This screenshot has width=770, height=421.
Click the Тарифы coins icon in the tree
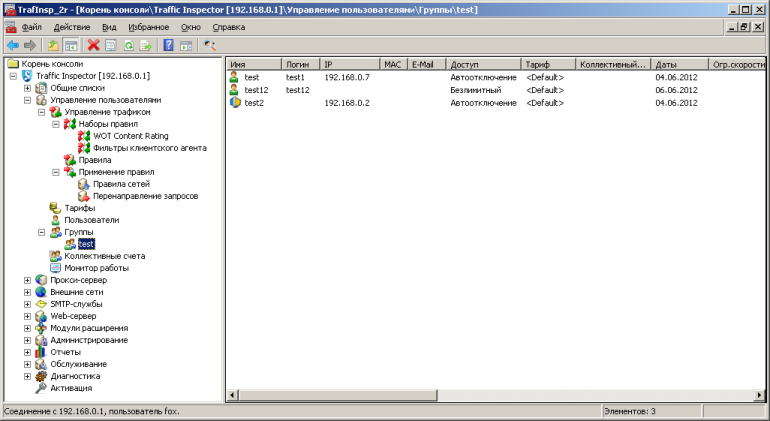(x=55, y=208)
